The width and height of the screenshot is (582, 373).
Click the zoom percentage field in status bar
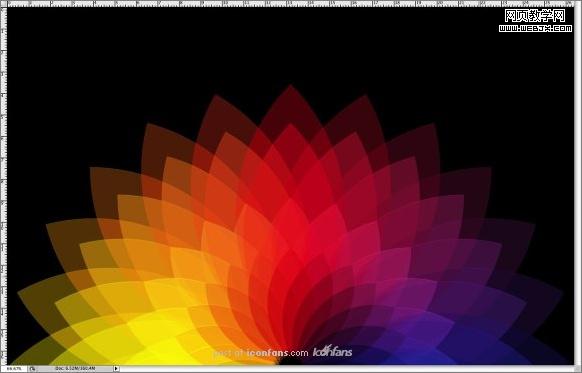pyautogui.click(x=14, y=369)
